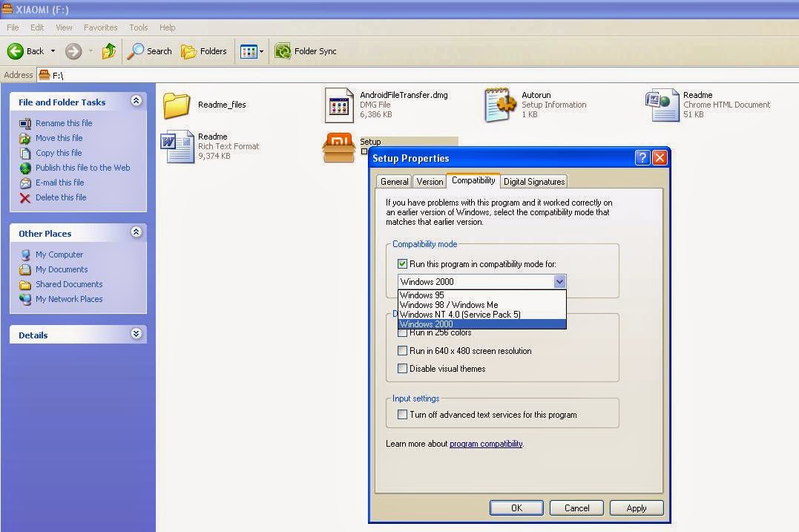The width and height of the screenshot is (799, 532).
Task: Click the Compatibility tab
Action: (473, 180)
